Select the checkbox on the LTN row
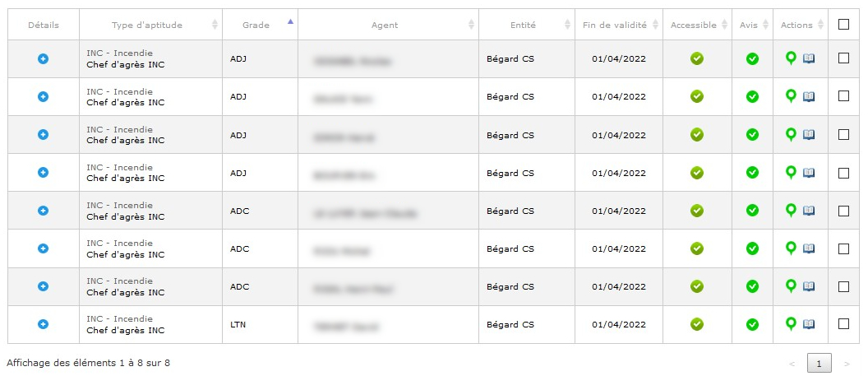Image resolution: width=868 pixels, height=376 pixels. (x=843, y=324)
